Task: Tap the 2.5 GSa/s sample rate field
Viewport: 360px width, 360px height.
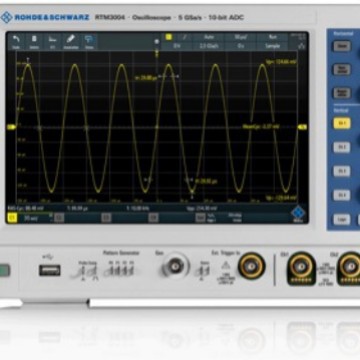Action: click(209, 46)
